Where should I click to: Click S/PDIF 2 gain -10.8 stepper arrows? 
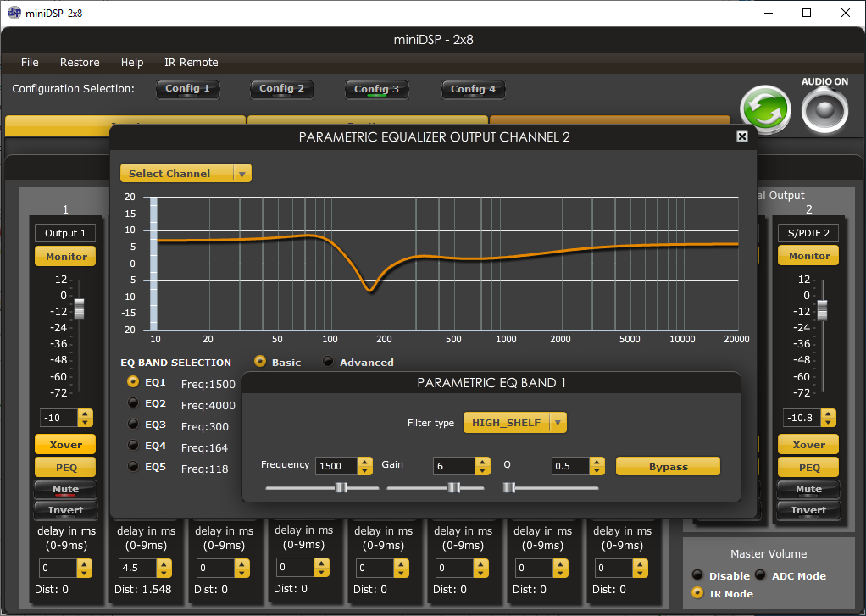coord(828,418)
